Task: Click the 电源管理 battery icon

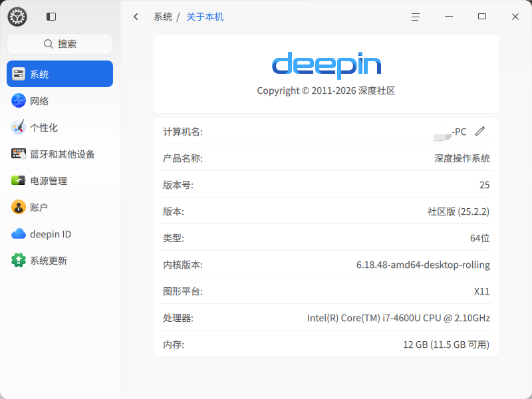Action: (x=19, y=180)
